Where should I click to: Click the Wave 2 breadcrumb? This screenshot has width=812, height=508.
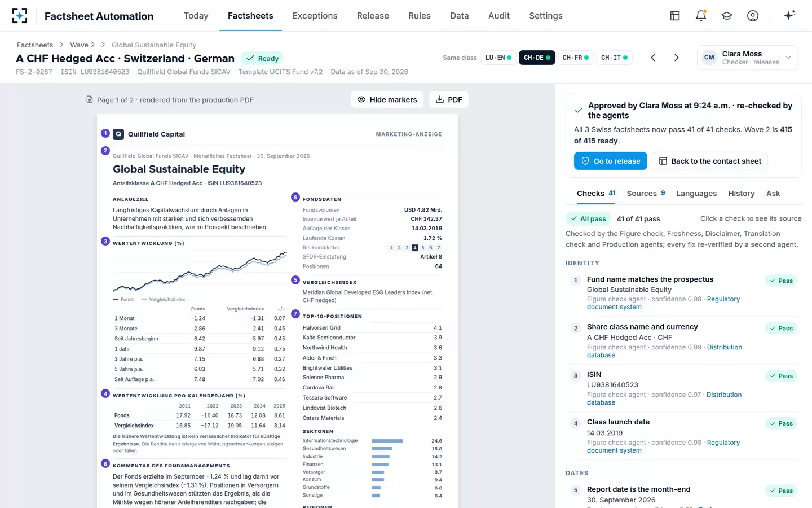click(82, 45)
